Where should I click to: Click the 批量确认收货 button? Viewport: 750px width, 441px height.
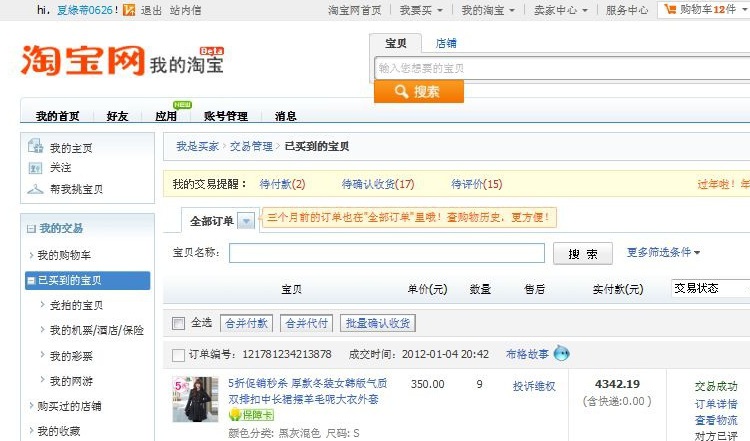[x=378, y=323]
